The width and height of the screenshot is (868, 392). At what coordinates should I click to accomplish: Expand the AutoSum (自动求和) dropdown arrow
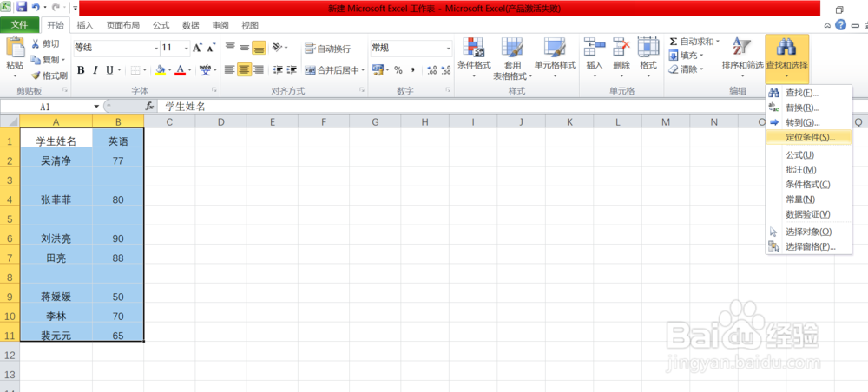pos(718,42)
